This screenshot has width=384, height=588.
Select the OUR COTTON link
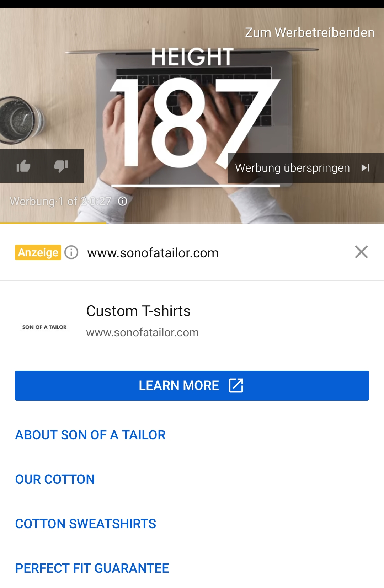(x=55, y=479)
